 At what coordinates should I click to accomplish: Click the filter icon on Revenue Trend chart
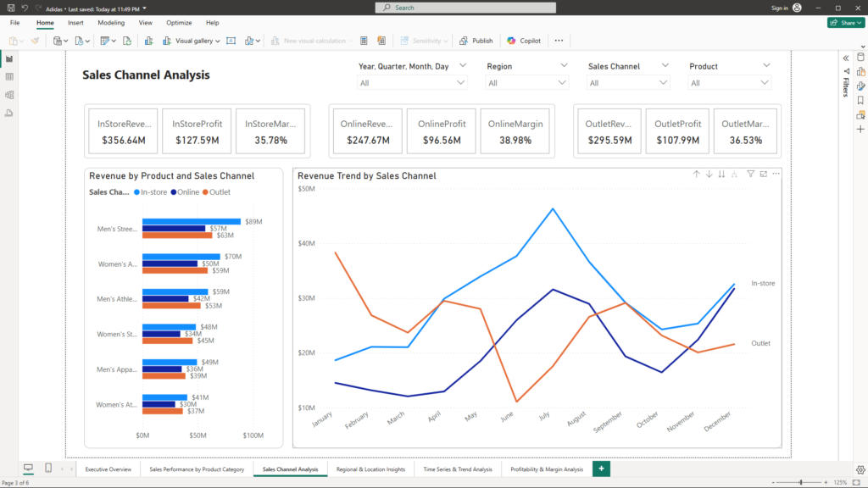[750, 174]
